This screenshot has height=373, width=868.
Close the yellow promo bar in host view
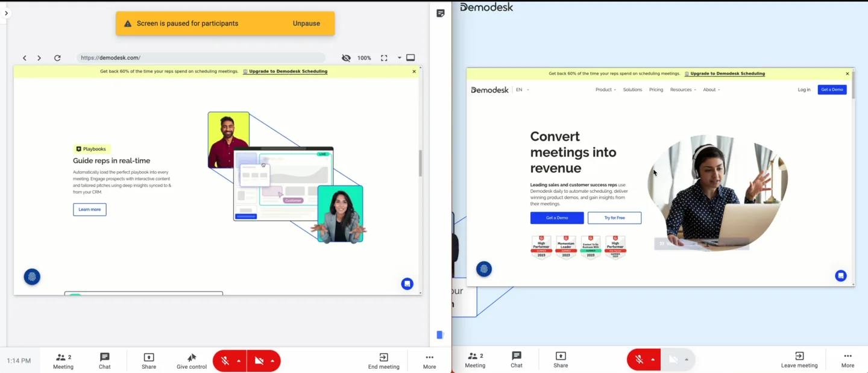pyautogui.click(x=414, y=71)
